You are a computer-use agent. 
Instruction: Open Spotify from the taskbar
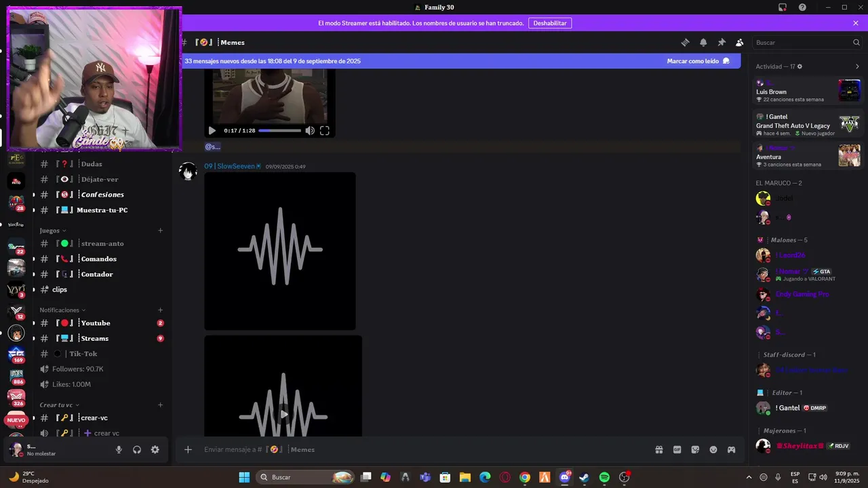click(x=604, y=477)
